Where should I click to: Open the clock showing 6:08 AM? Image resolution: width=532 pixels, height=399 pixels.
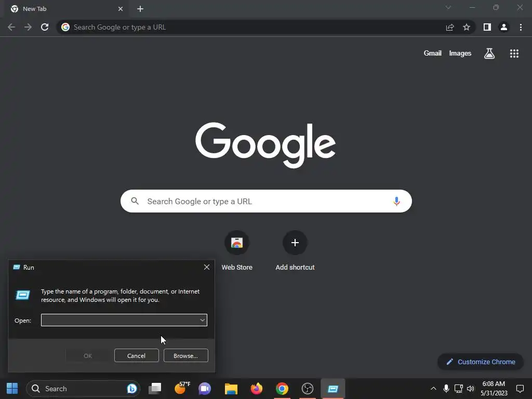pyautogui.click(x=494, y=389)
